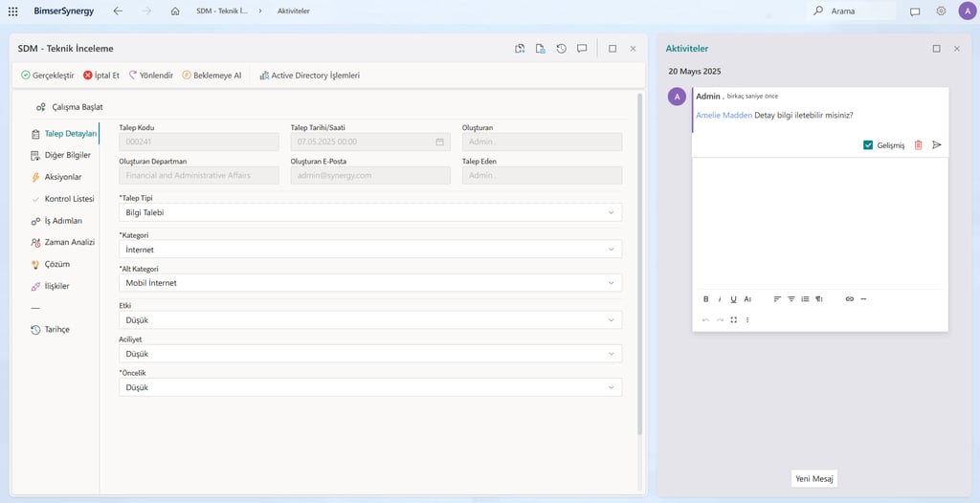Open the Tarihçe tab
Screen dimensions: 980x503
(x=50, y=329)
